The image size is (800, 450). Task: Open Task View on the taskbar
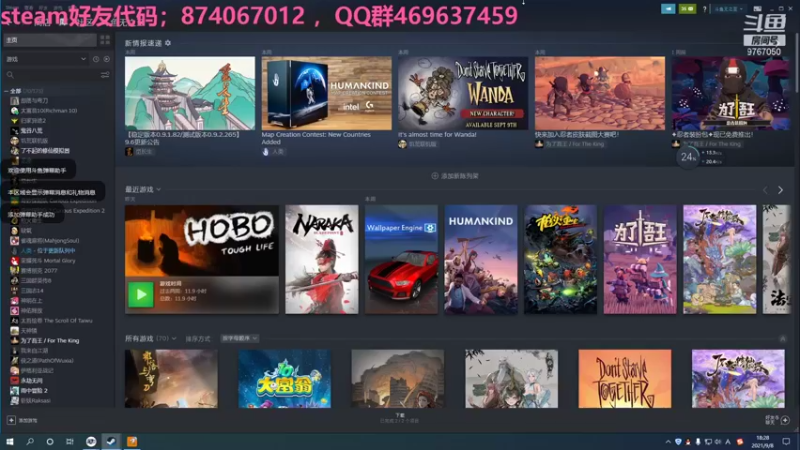click(x=70, y=441)
